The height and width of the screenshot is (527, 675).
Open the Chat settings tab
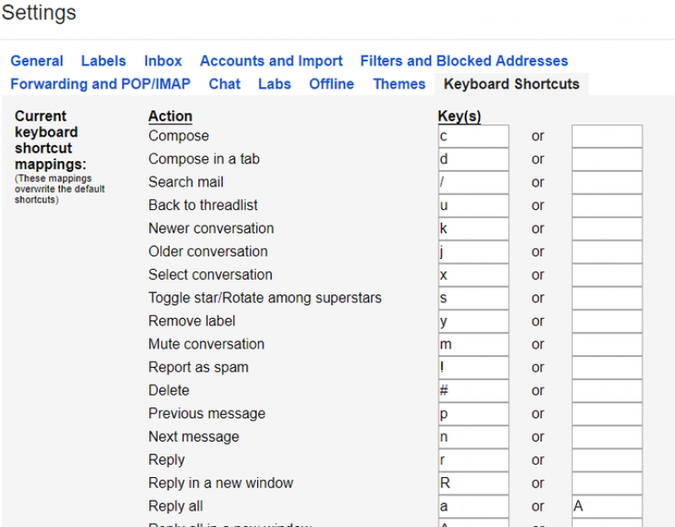[x=224, y=84]
